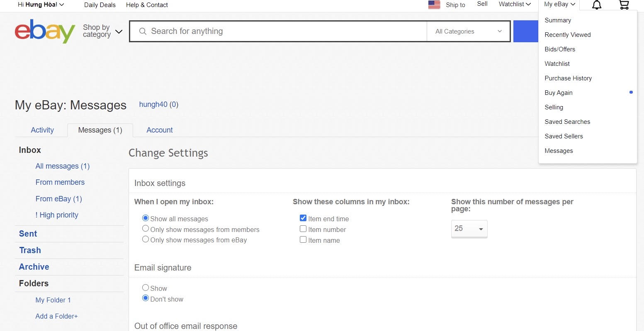Screen dimensions: 644x331
Task: Choose Buy Again menu item
Action: click(x=559, y=93)
